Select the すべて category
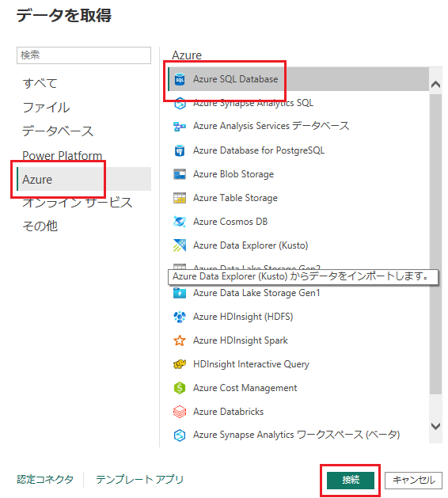 tap(40, 83)
